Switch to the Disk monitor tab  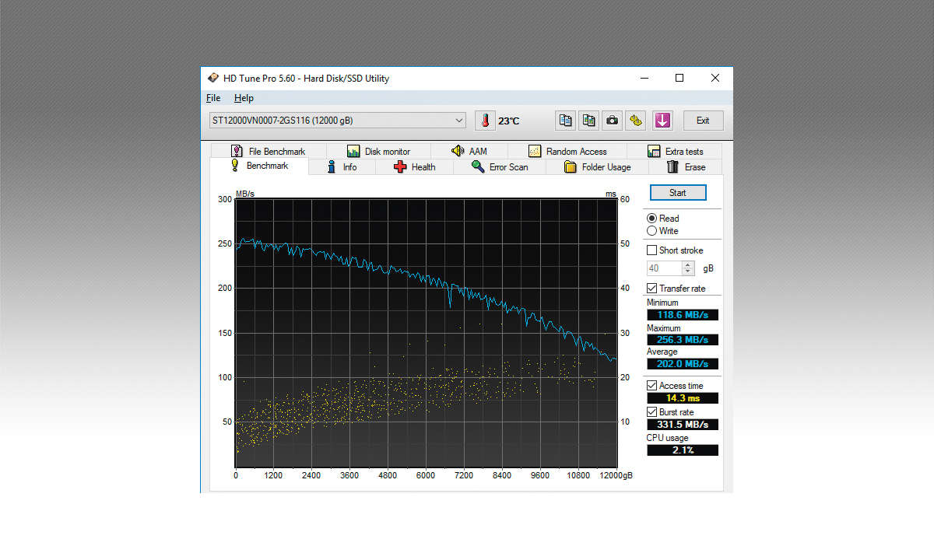(x=378, y=151)
